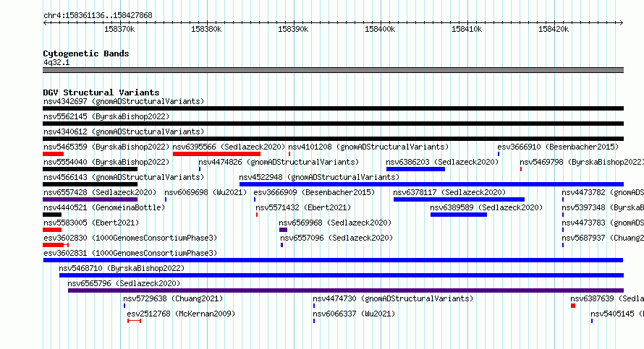Screen dimensions: 644x349
Task: Open the esv3602831 1000Genomes label
Action: (x=130, y=253)
